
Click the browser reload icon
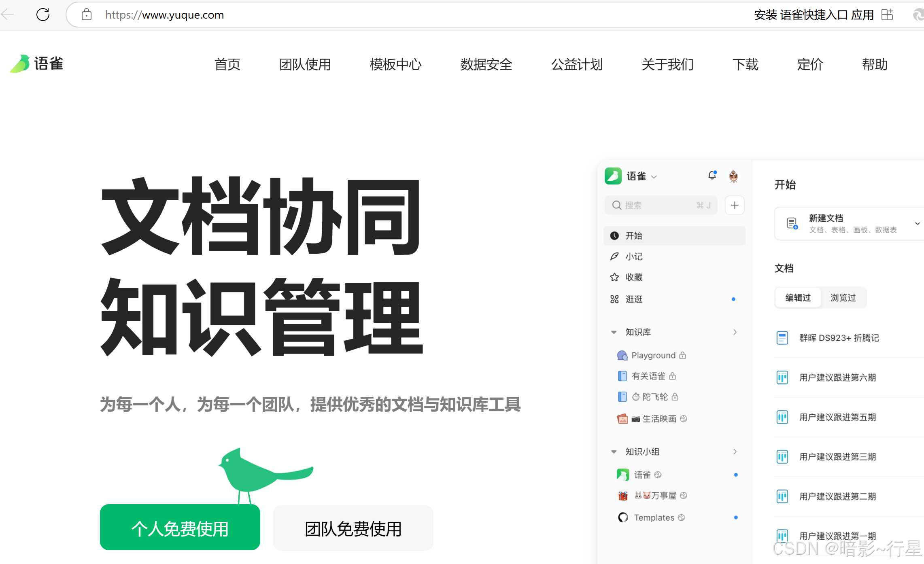(43, 15)
